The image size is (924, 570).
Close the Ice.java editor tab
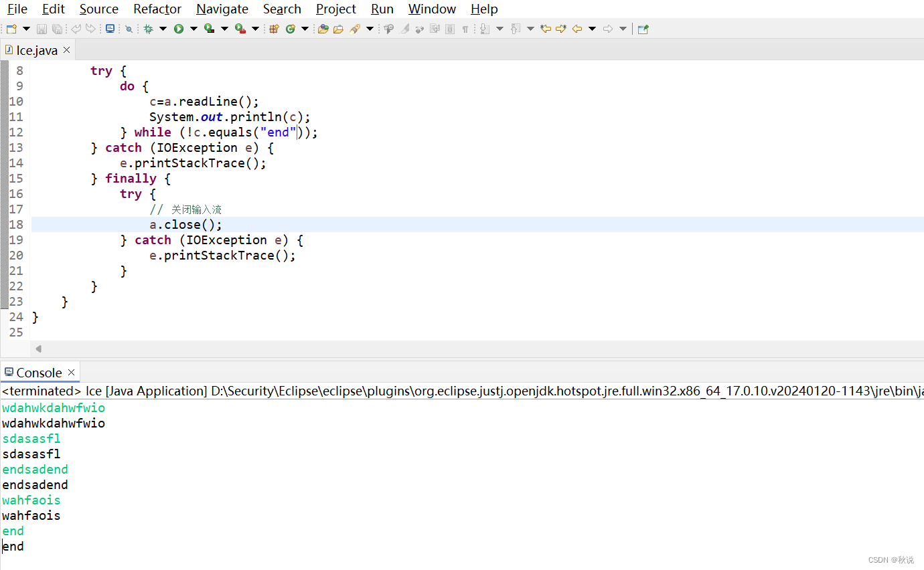(67, 50)
